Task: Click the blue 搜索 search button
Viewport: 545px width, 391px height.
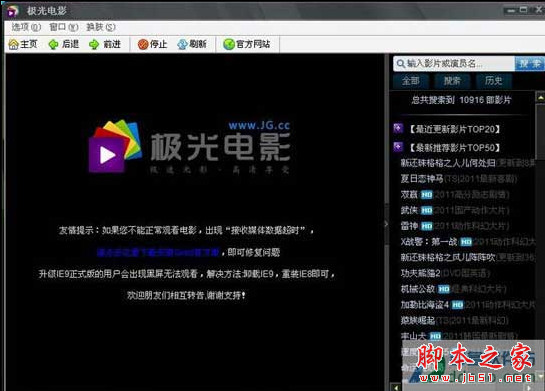Action: pyautogui.click(x=530, y=64)
